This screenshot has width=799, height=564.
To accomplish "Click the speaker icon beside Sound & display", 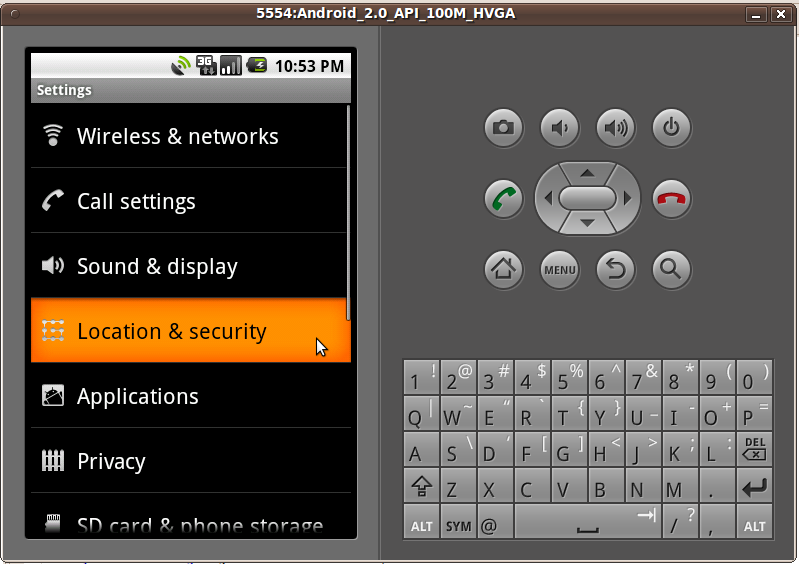I will click(x=52, y=265).
